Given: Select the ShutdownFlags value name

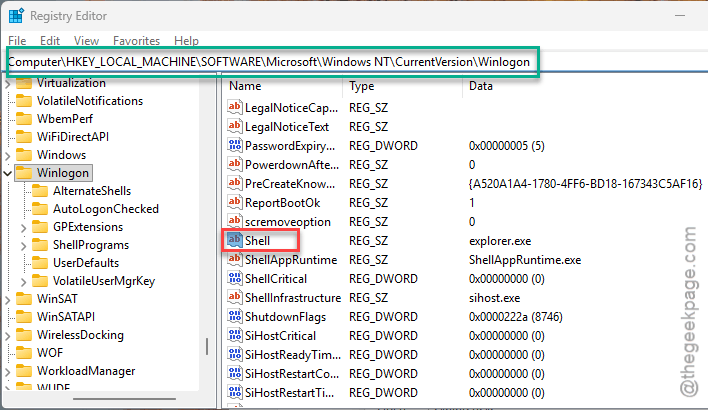Looking at the screenshot, I should coord(285,317).
